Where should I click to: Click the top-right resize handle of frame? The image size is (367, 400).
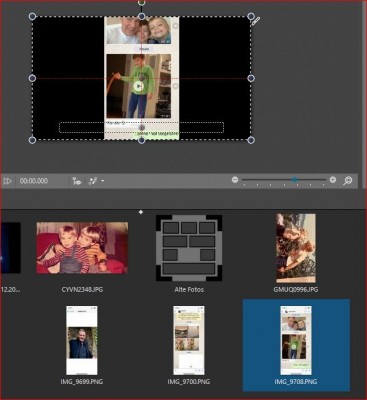tap(251, 16)
